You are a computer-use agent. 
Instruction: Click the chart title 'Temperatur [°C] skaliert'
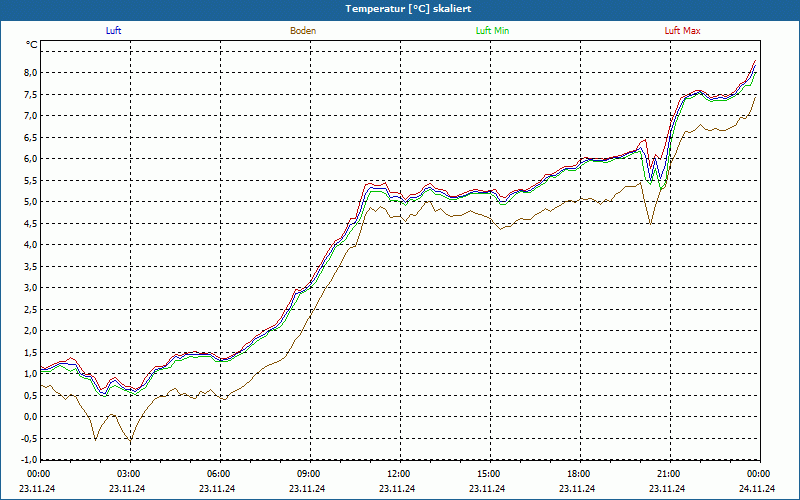(408, 9)
